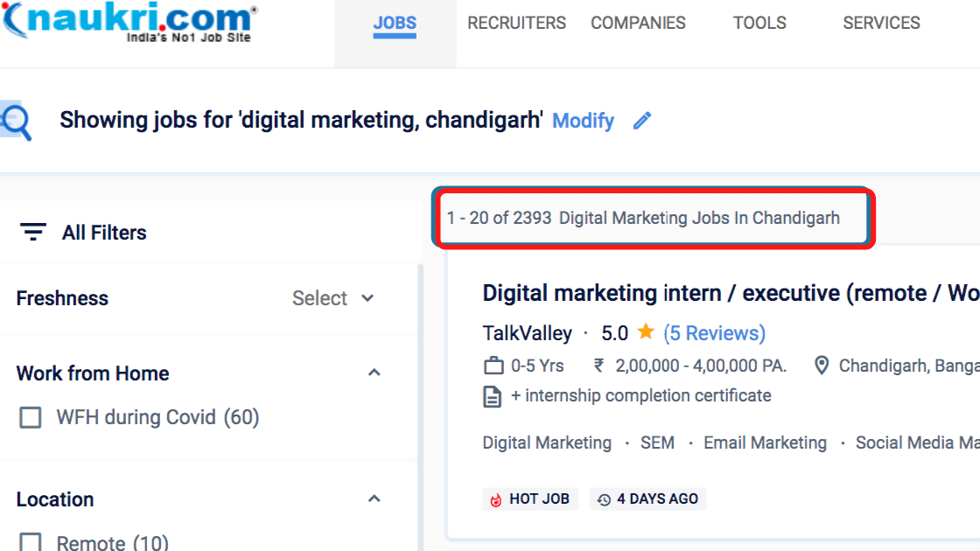The height and width of the screenshot is (551, 980).
Task: Open search editing via the pencil icon
Action: tap(641, 120)
